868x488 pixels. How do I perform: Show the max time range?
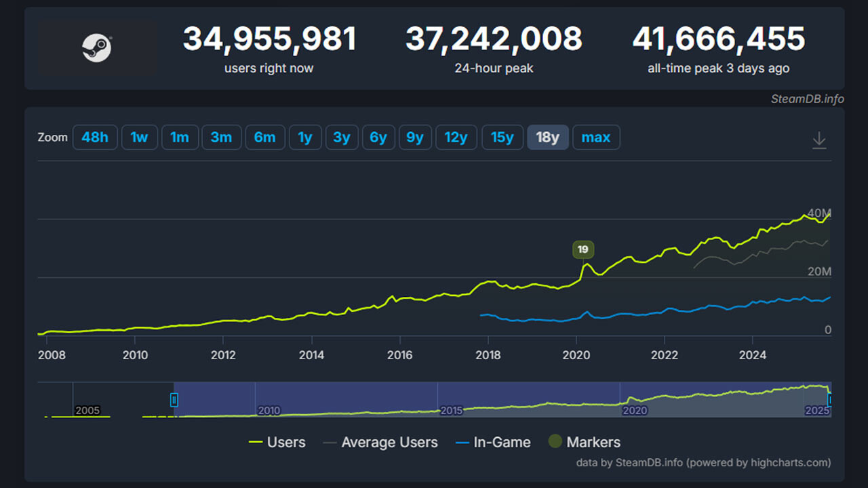click(x=596, y=138)
